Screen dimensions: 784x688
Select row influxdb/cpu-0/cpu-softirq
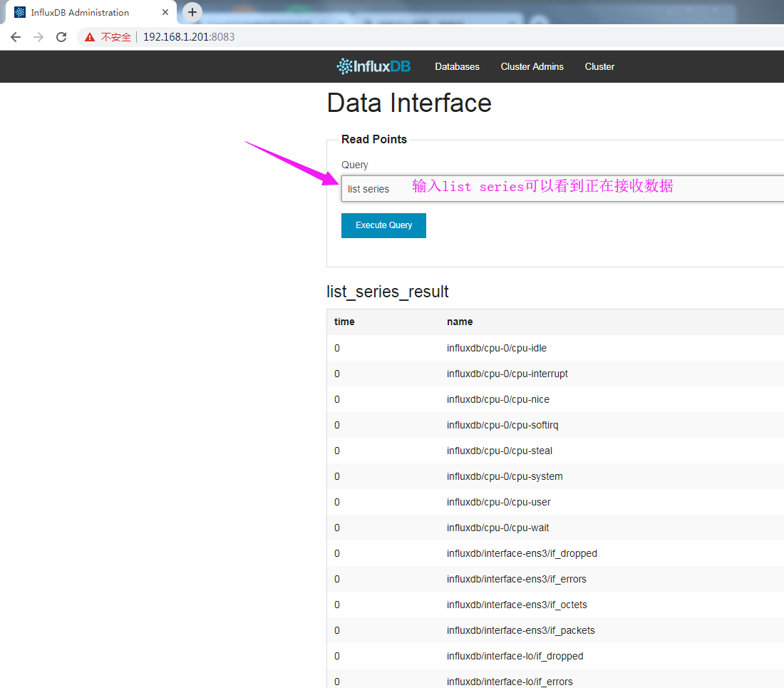tap(555, 425)
